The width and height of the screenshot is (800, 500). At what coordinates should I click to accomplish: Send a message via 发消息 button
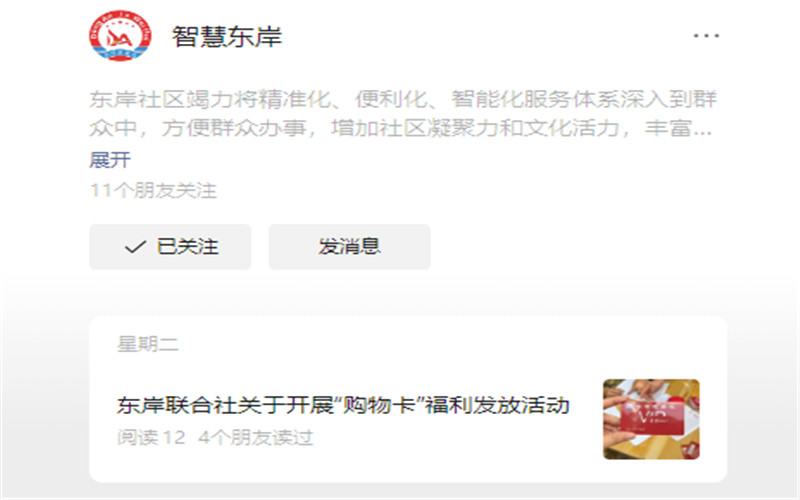point(349,247)
